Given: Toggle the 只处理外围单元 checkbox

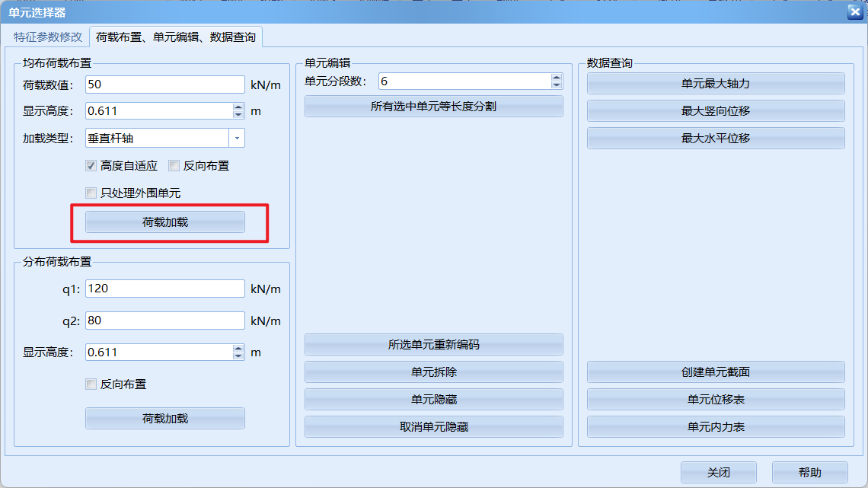Looking at the screenshot, I should [91, 193].
